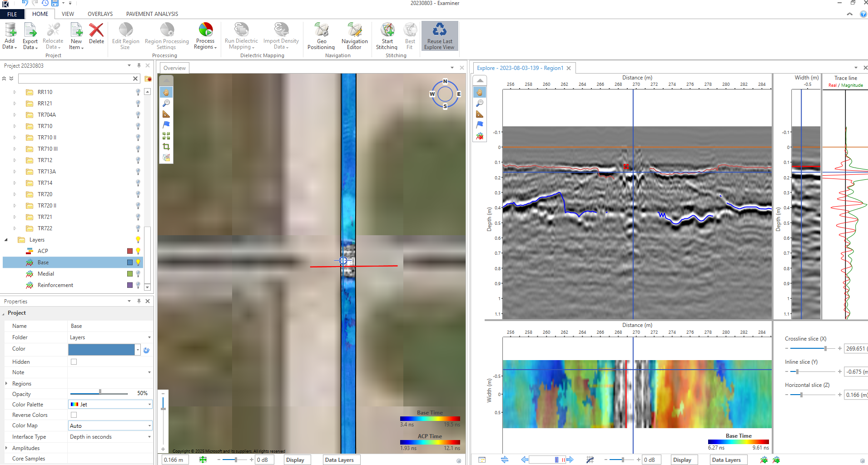
Task: Select the Overview tab
Action: pyautogui.click(x=174, y=68)
